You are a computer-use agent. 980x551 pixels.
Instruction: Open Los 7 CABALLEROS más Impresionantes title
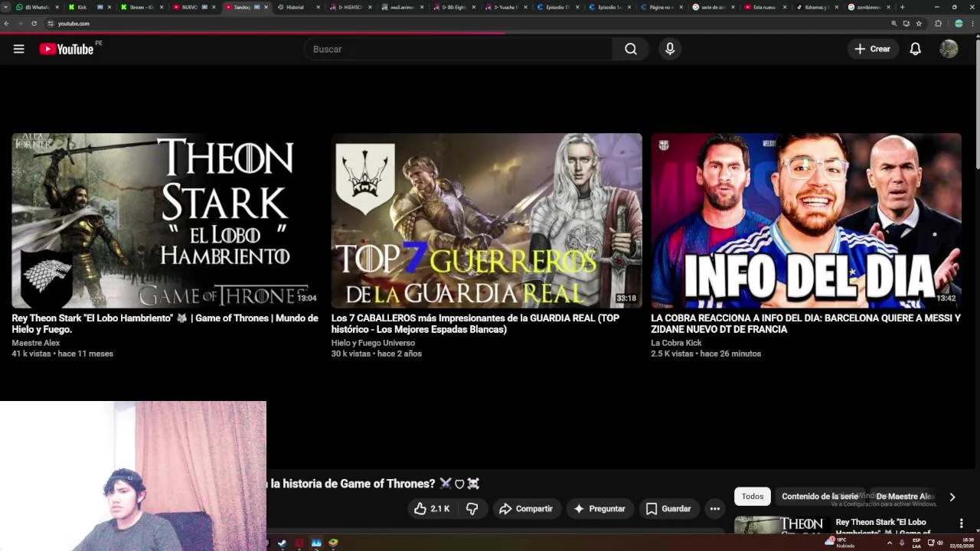(475, 324)
